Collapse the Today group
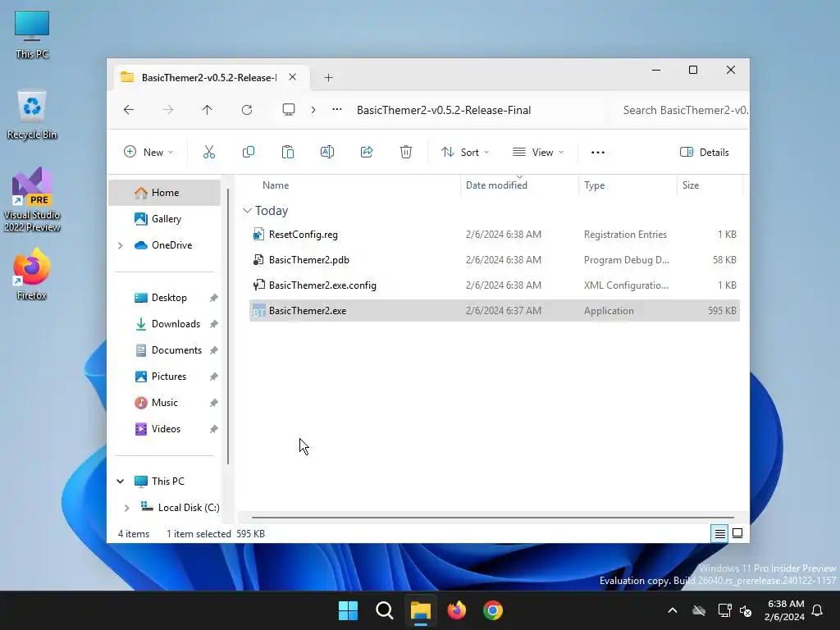This screenshot has height=630, width=840. coord(247,211)
